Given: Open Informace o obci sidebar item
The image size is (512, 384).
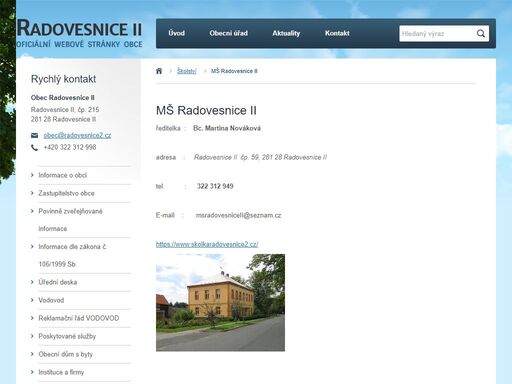Looking at the screenshot, I should 63,175.
